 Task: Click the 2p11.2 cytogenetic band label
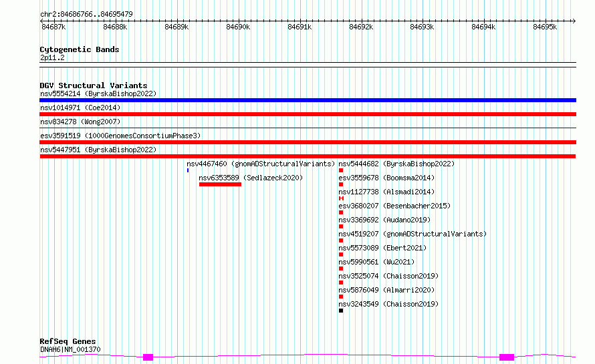pyautogui.click(x=52, y=57)
